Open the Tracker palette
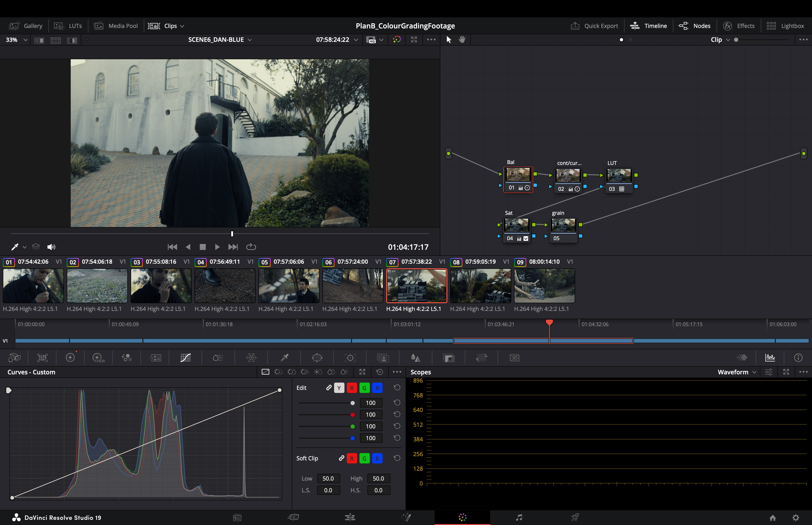The height and width of the screenshot is (525, 812). click(350, 358)
